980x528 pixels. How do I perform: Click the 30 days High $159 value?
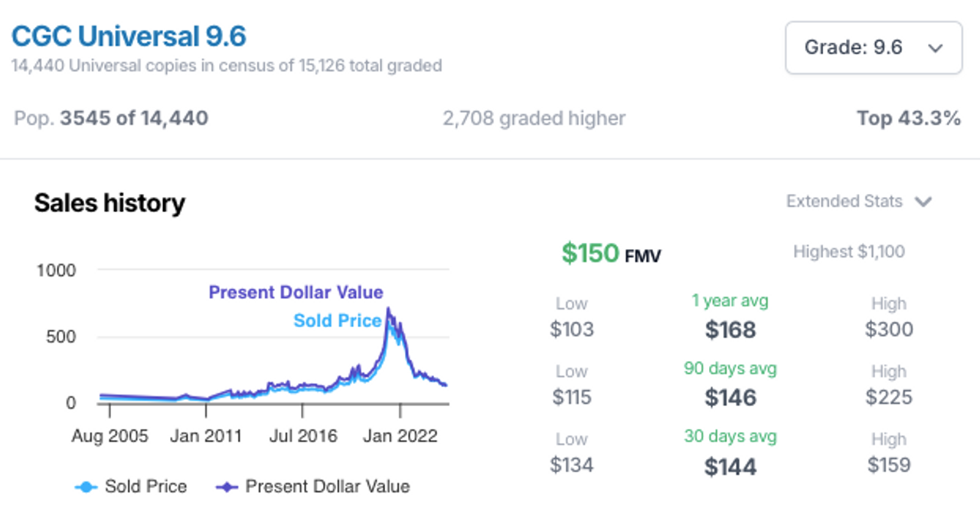point(889,464)
